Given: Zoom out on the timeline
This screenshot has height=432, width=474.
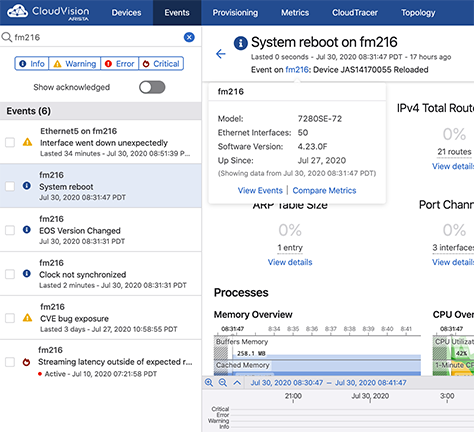Looking at the screenshot, I should click(223, 383).
